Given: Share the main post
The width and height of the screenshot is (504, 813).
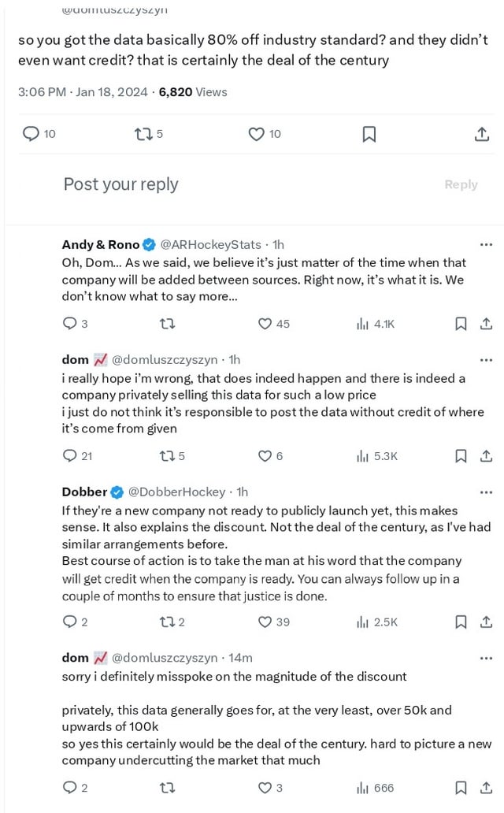Looking at the screenshot, I should tap(481, 134).
